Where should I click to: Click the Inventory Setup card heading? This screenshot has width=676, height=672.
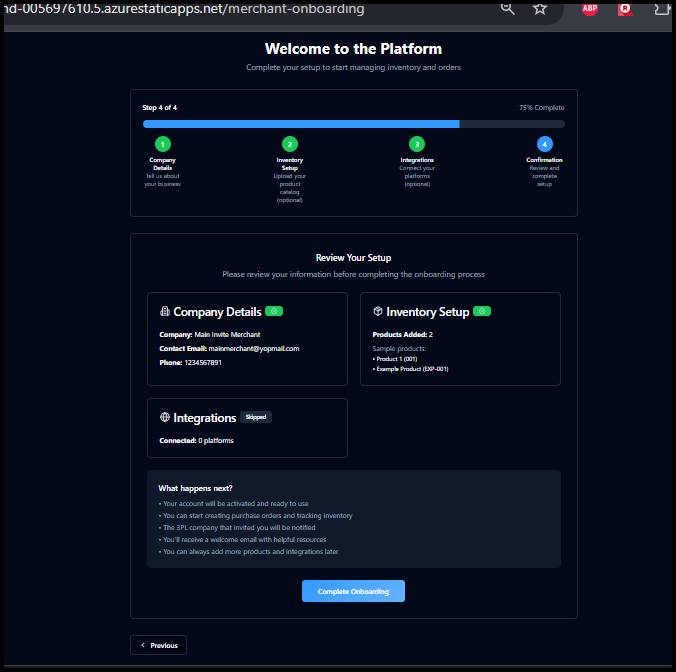(x=428, y=312)
